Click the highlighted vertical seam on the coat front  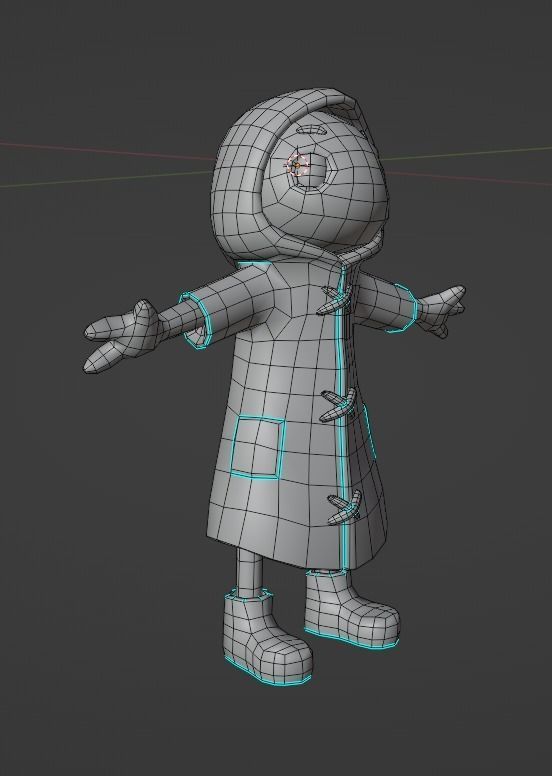tap(342, 421)
